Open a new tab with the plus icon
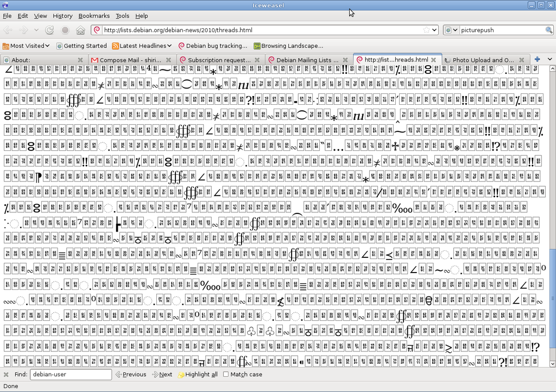This screenshot has height=392, width=556. (x=536, y=59)
